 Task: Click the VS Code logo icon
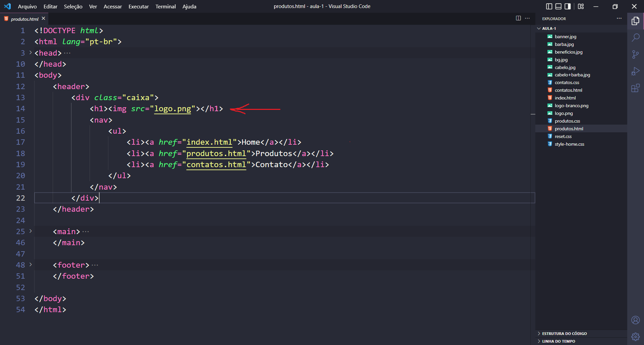[x=7, y=6]
